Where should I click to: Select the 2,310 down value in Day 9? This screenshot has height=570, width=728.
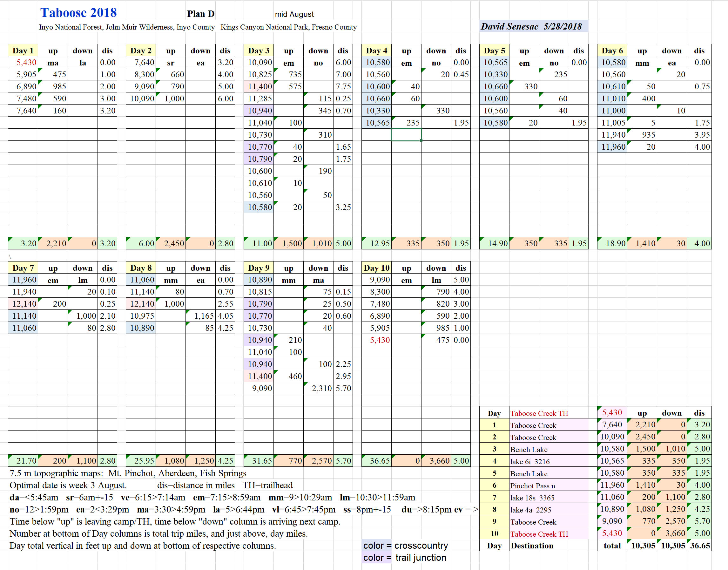(318, 388)
